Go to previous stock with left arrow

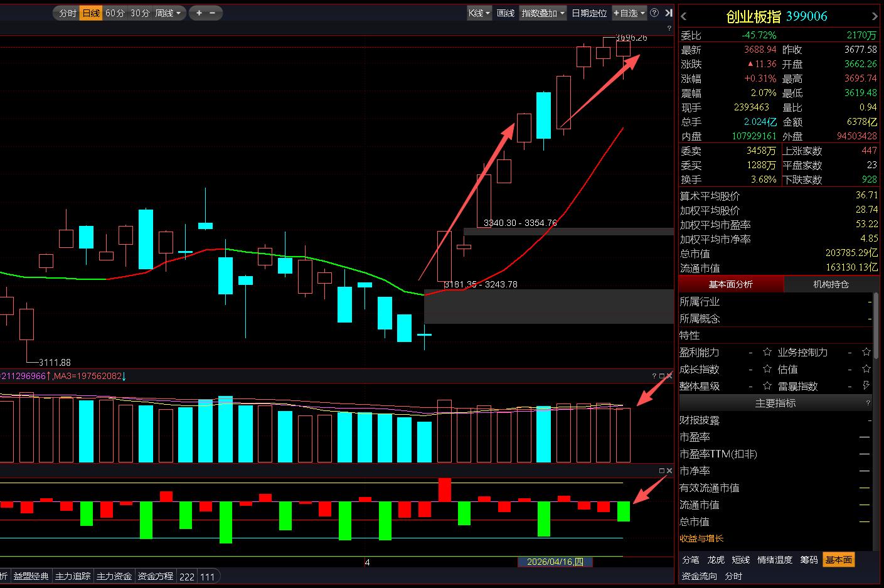point(684,16)
